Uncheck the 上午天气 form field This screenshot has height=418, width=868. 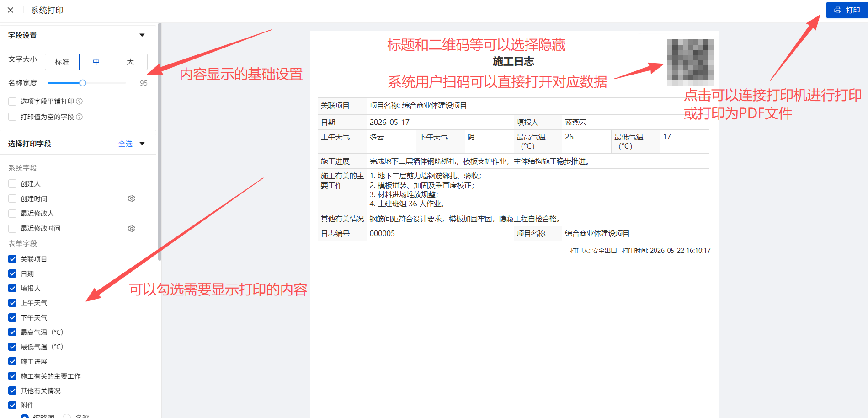[x=12, y=303]
